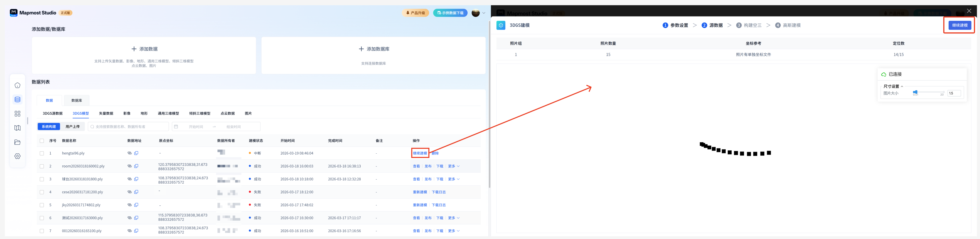Tick checkbox for cese20260317181200.ply row

click(42, 192)
